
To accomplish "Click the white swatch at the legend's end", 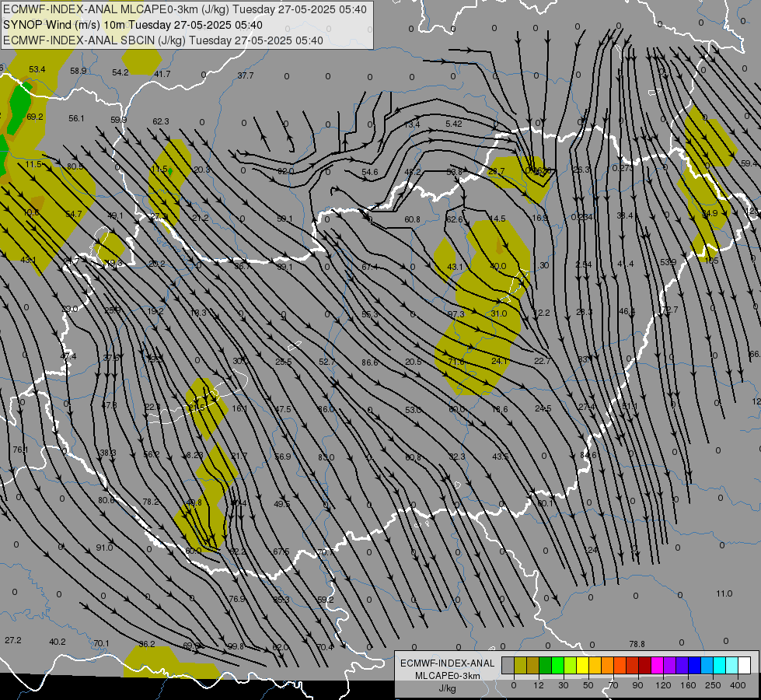I will (x=744, y=666).
